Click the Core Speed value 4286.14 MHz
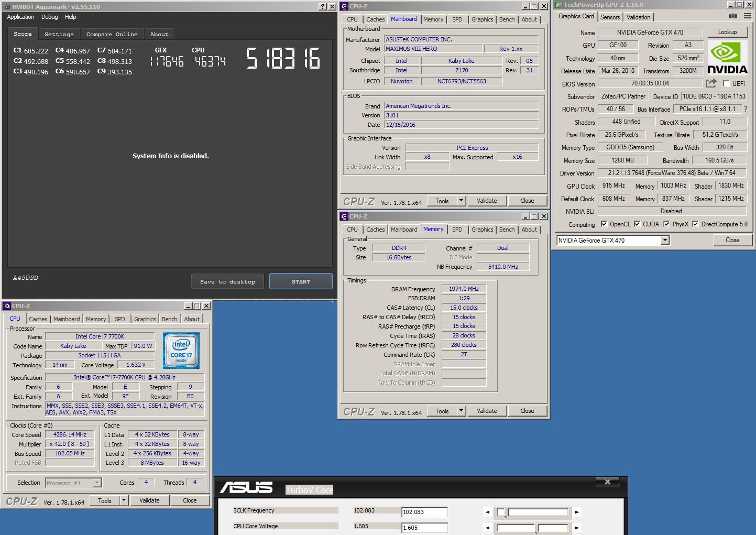Image resolution: width=756 pixels, height=535 pixels. click(70, 434)
